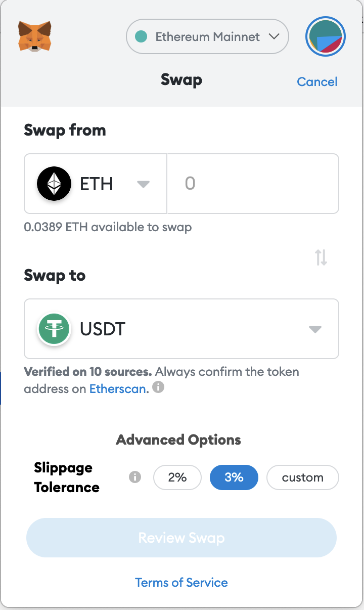The image size is (364, 610).
Task: Click the MetaMask fox logo
Action: (35, 36)
